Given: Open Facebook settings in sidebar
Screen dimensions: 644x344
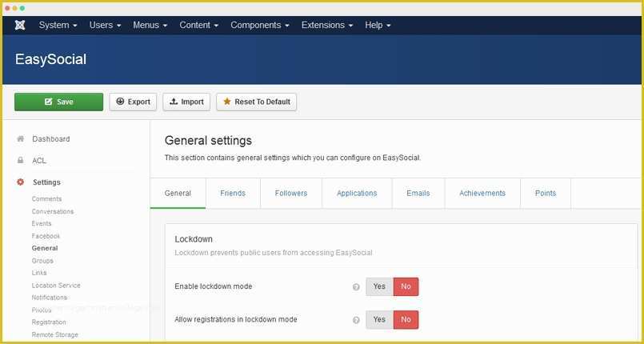Looking at the screenshot, I should tap(46, 236).
